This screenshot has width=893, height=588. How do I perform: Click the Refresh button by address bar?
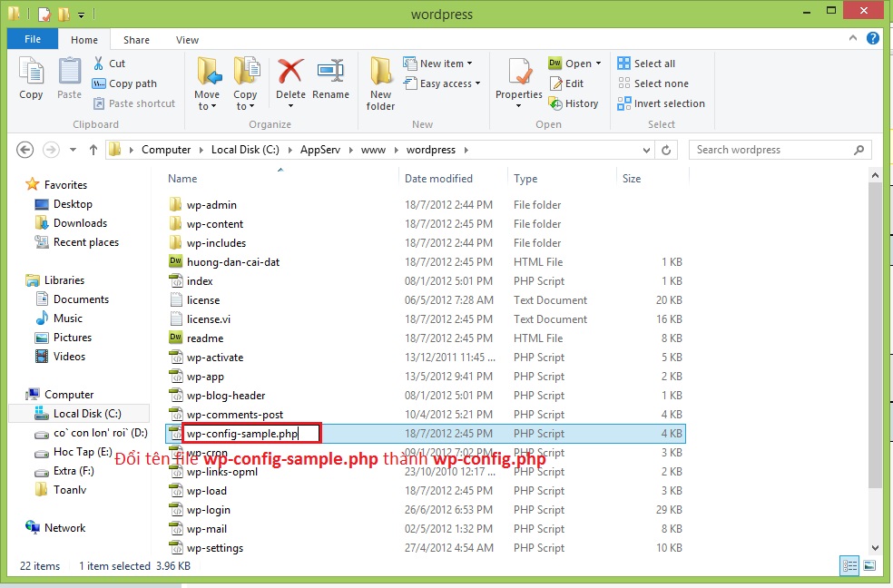[x=666, y=151]
